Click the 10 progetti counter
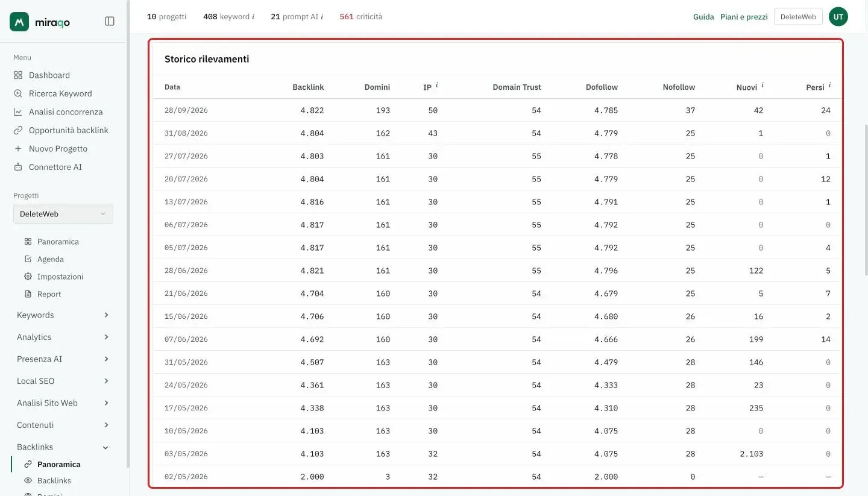The height and width of the screenshot is (496, 868). (167, 17)
